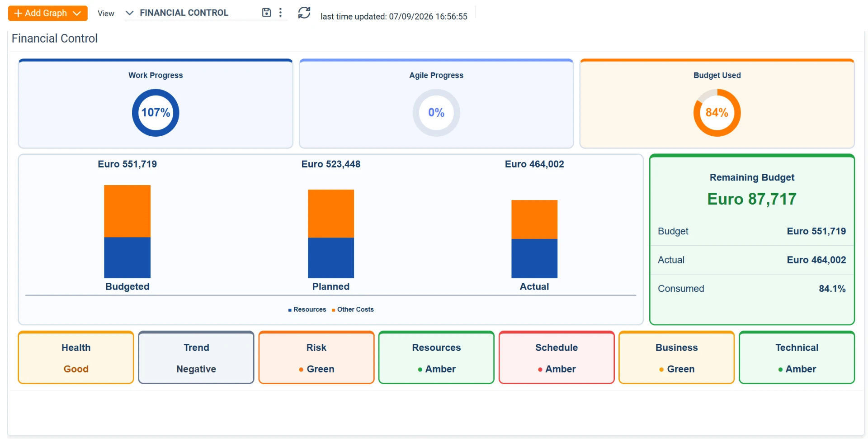Image resolution: width=868 pixels, height=439 pixels.
Task: Click the Euro 464,002 total above Actual bar
Action: pos(534,164)
